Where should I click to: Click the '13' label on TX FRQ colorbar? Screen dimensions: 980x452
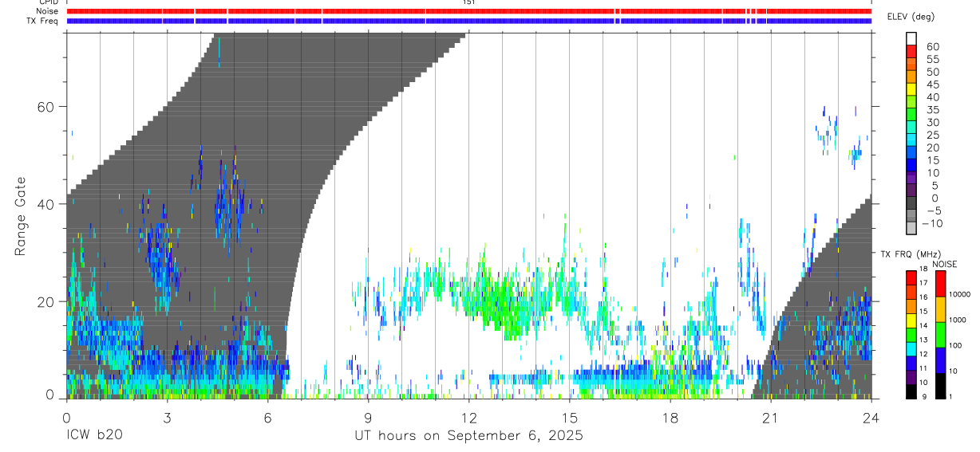coord(923,340)
